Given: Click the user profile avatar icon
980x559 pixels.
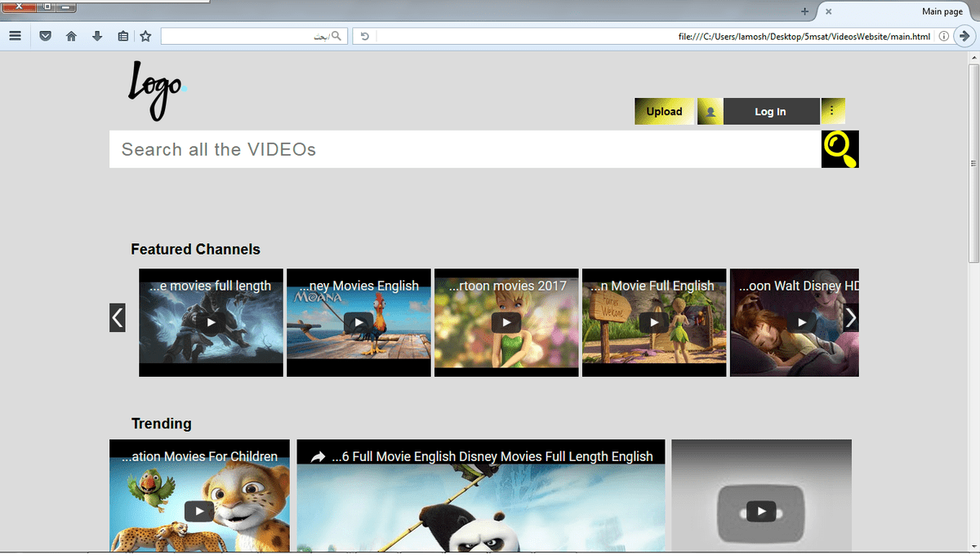Looking at the screenshot, I should click(x=710, y=112).
